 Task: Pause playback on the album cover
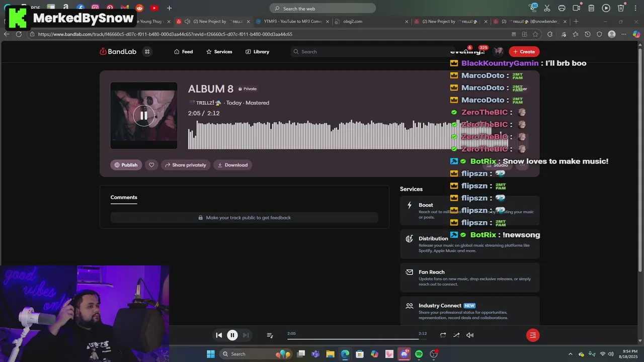pyautogui.click(x=144, y=116)
